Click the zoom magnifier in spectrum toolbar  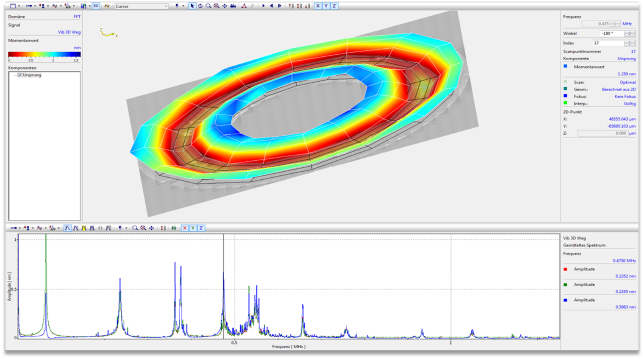135,228
